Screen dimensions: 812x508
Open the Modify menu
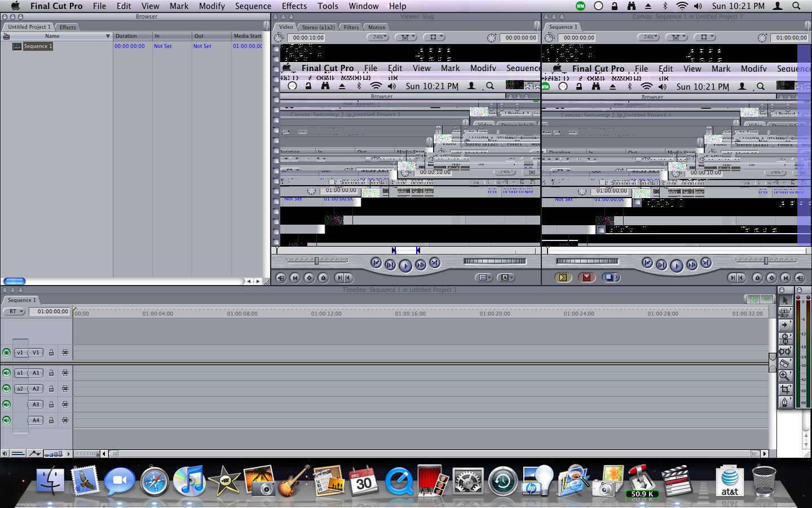tap(212, 6)
